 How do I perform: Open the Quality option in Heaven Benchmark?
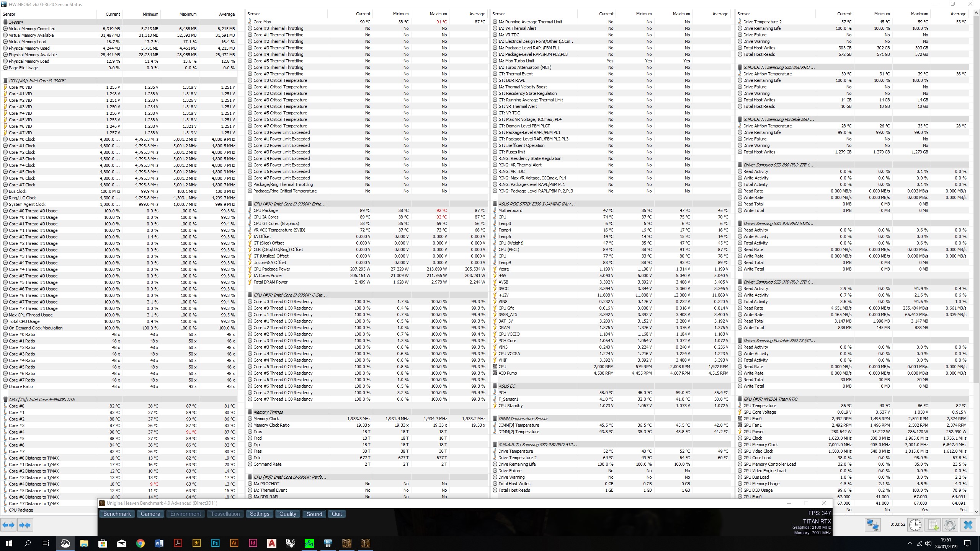coord(287,514)
